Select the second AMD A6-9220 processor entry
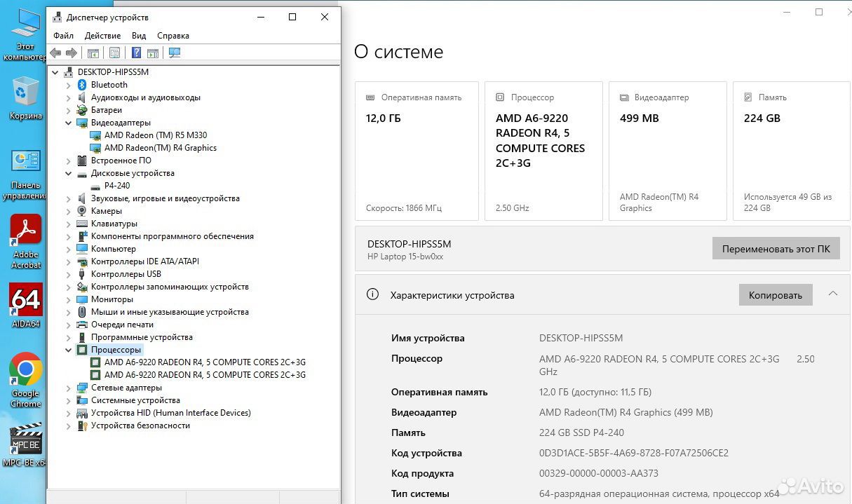The height and width of the screenshot is (504, 852). [205, 375]
